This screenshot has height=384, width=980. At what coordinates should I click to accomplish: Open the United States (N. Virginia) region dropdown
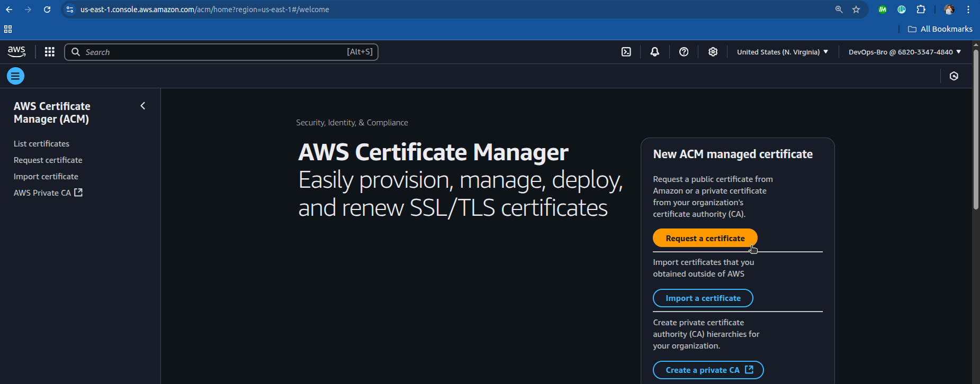(783, 52)
